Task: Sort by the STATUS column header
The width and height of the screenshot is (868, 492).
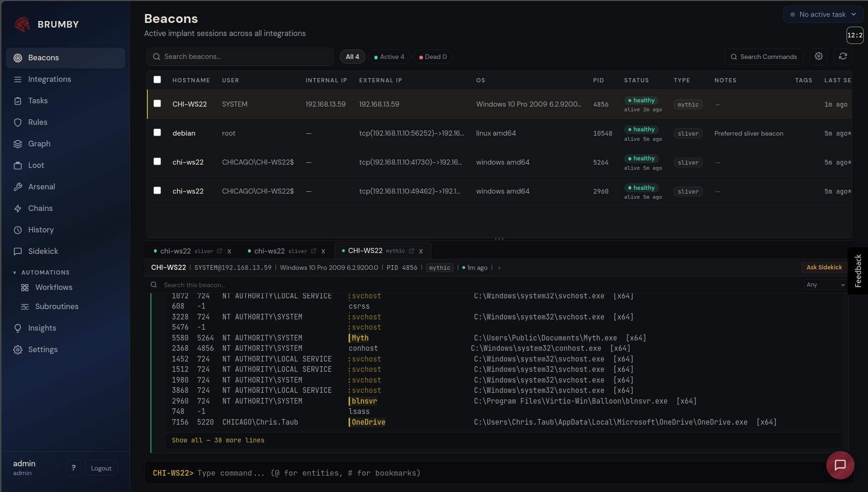Action: coord(636,80)
